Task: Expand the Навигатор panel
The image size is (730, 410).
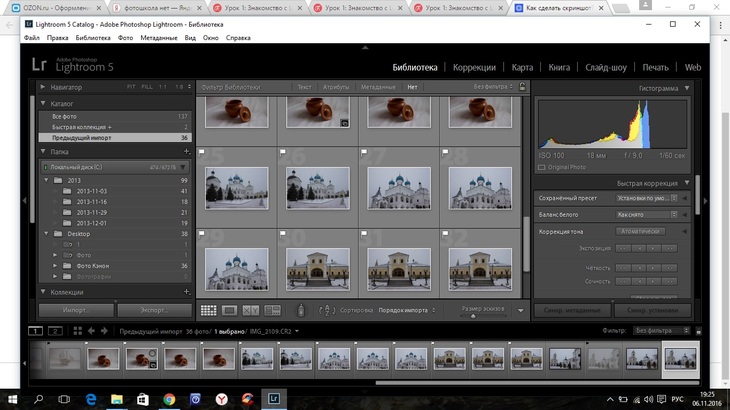Action: (44, 87)
